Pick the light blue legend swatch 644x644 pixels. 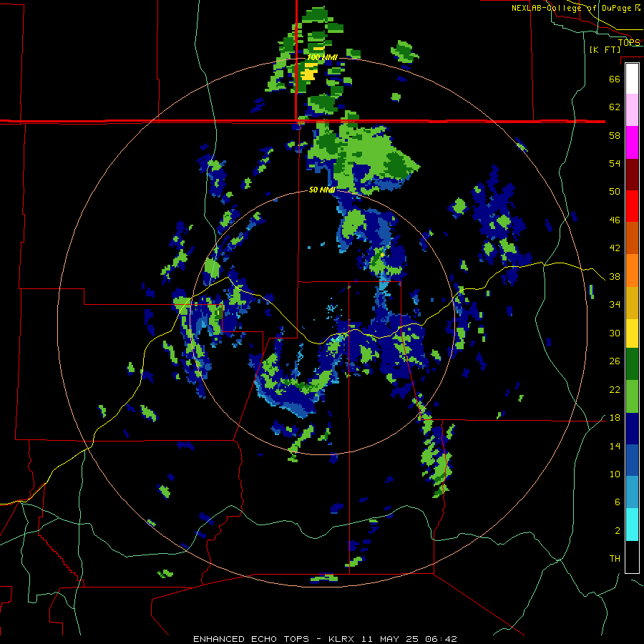[x=632, y=492]
